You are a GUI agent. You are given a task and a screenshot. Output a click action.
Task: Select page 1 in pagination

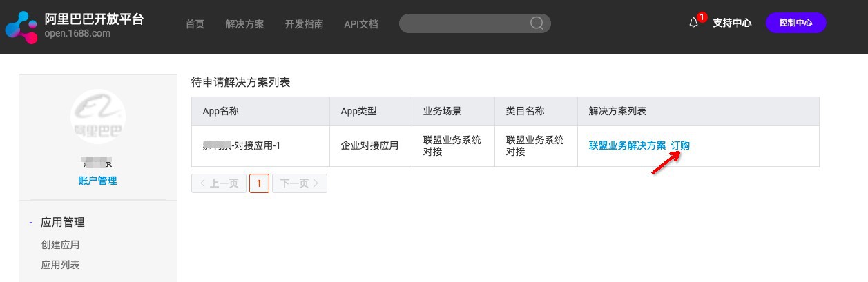coord(259,183)
